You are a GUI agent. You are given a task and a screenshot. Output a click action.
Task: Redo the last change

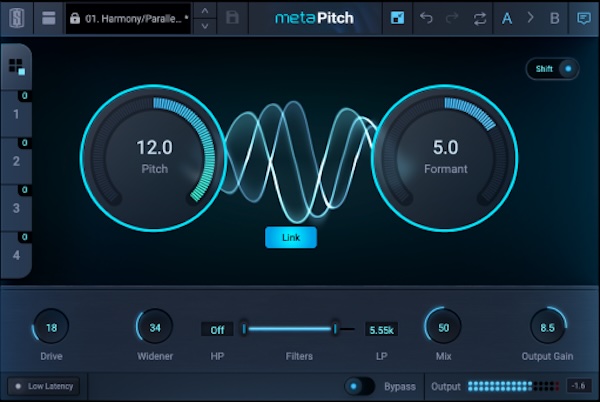452,18
